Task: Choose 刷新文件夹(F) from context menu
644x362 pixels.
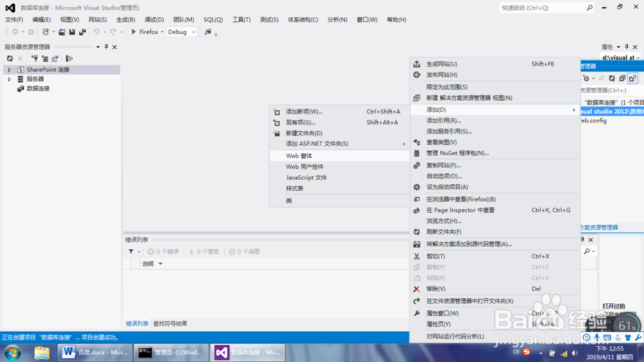Action: (x=495, y=232)
